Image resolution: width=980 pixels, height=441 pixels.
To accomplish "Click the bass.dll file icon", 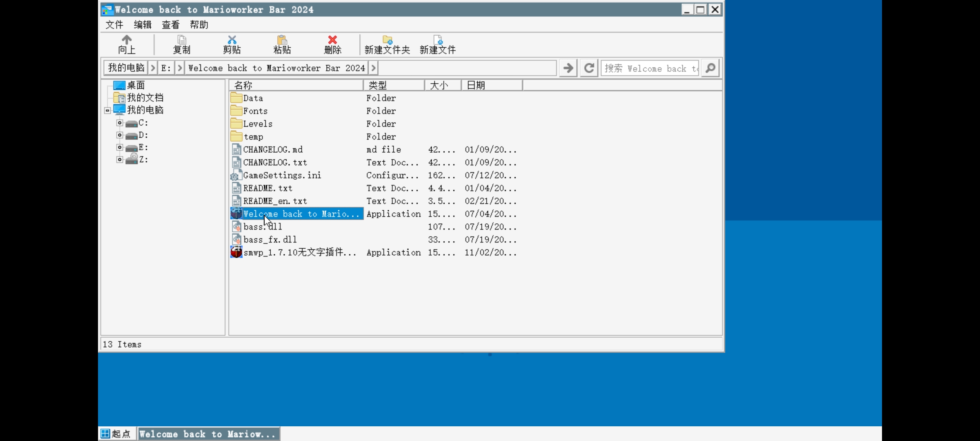I will click(x=236, y=226).
